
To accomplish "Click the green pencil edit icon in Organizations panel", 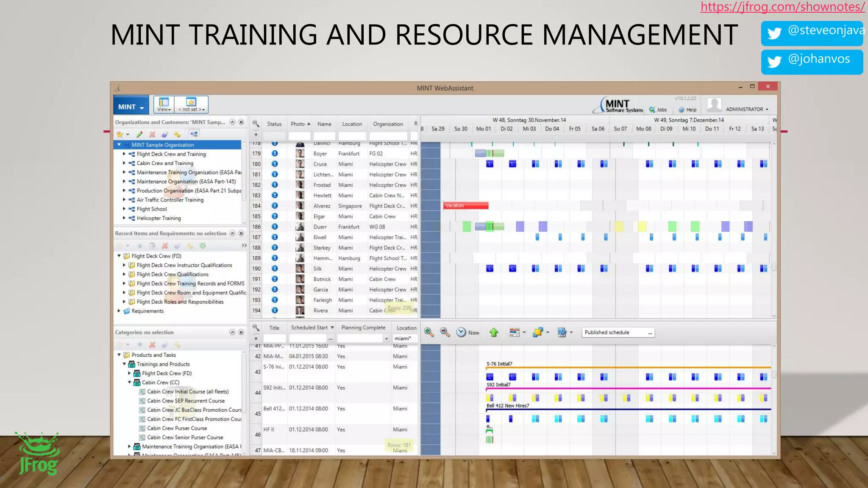I will (139, 135).
